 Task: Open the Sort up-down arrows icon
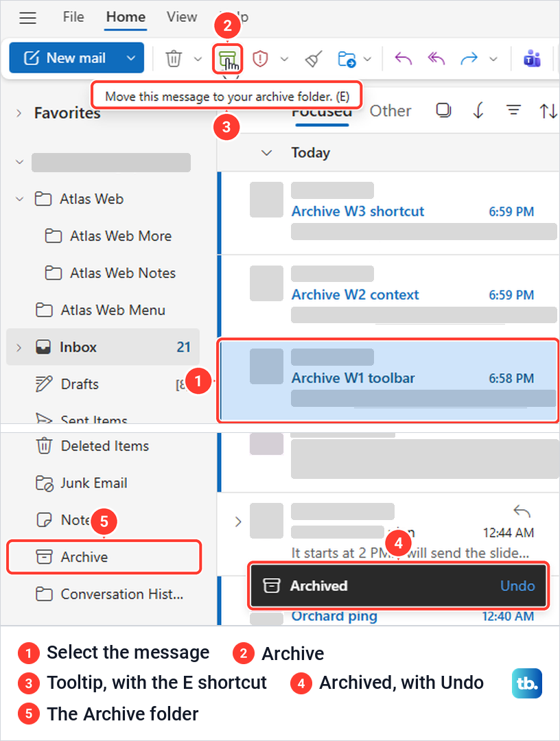548,111
